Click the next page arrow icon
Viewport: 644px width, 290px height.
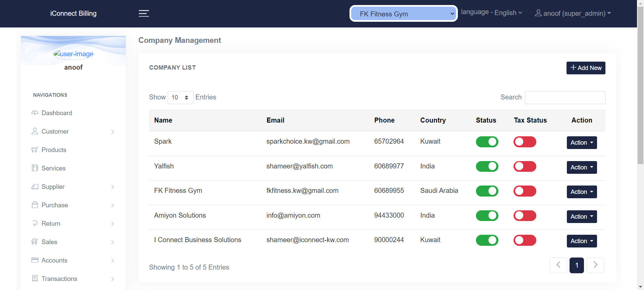(595, 265)
